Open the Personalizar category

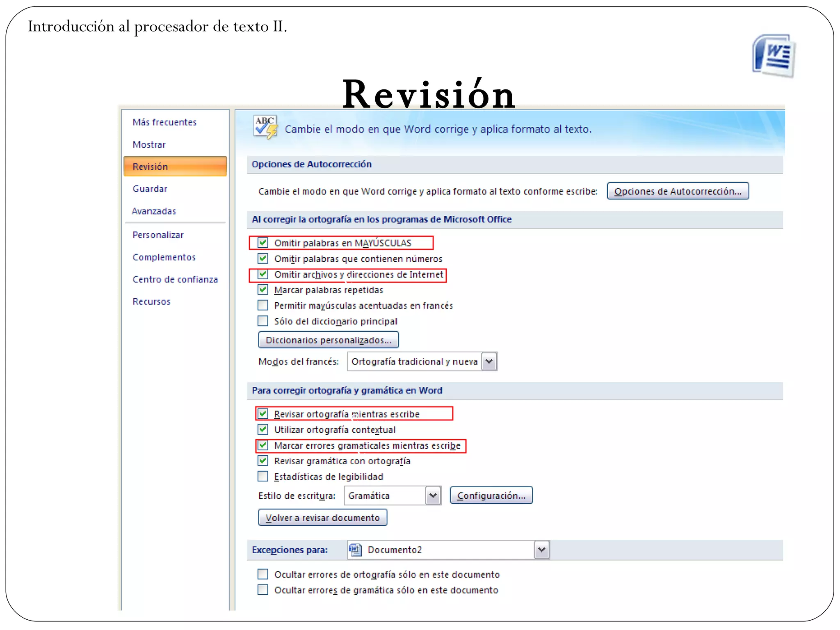tap(158, 235)
